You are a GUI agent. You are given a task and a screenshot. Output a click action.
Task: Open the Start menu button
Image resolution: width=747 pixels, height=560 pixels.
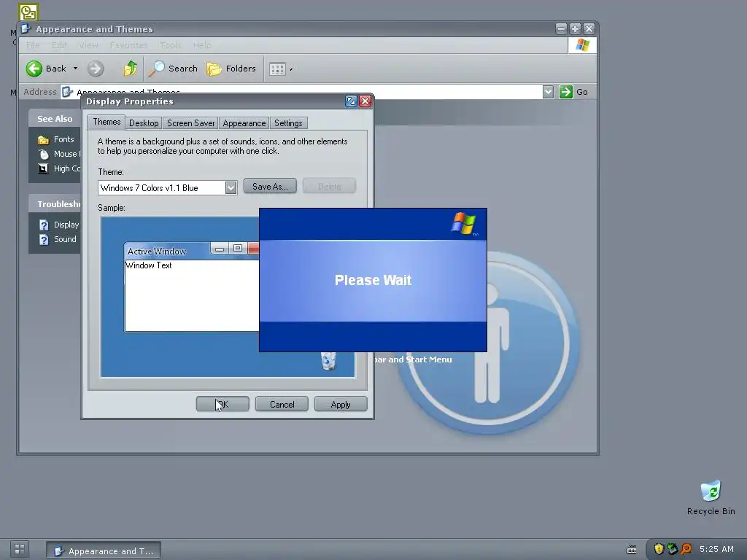(20, 548)
